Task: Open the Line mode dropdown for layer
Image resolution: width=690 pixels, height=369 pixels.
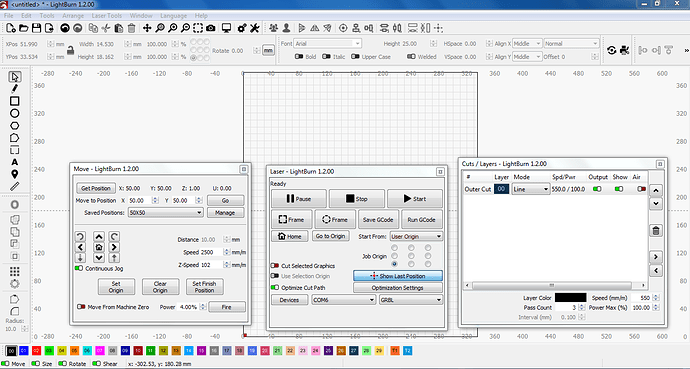Action: (531, 189)
